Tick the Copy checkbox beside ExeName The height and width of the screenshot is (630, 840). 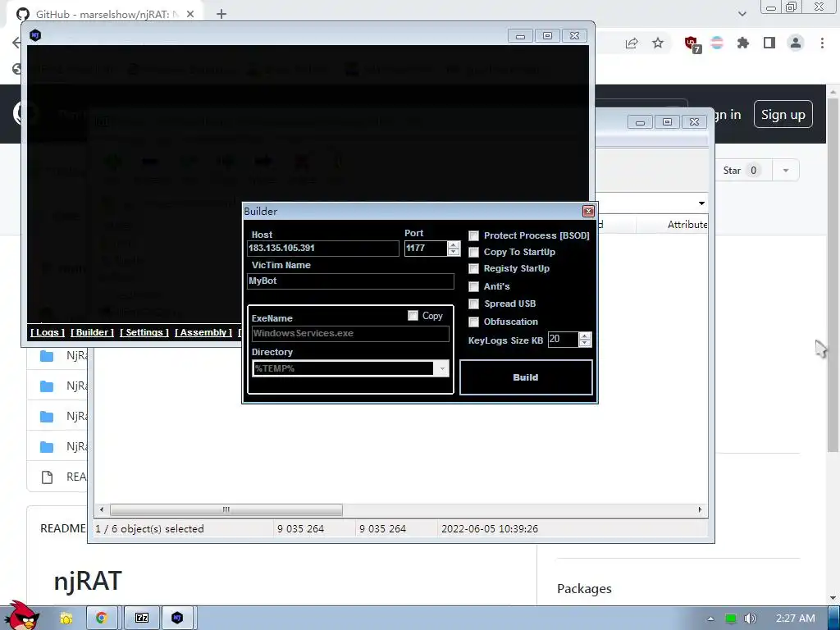point(413,316)
